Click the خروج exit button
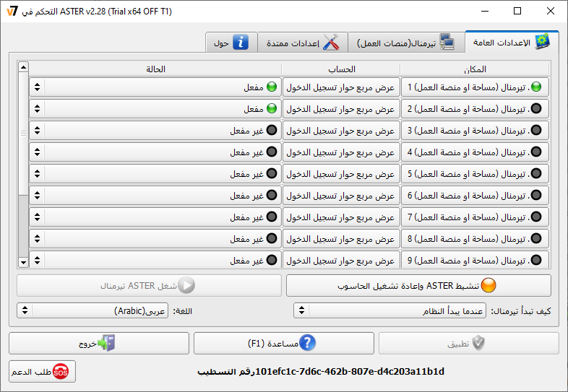 coord(99,343)
